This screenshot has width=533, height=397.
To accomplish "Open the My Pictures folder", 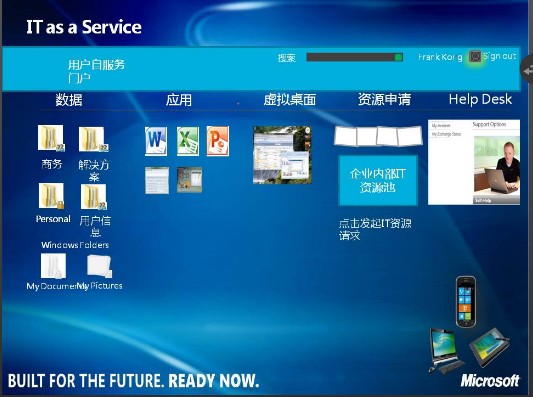I will 99,266.
